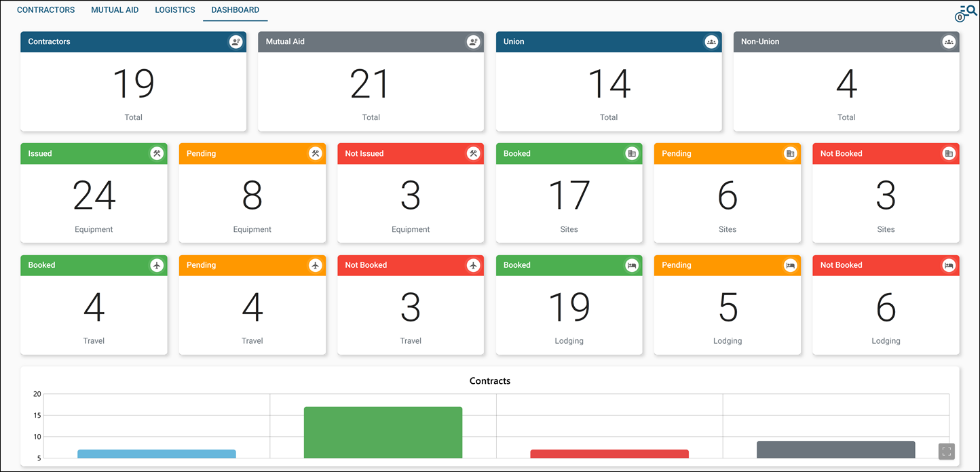
Task: Select the DASHBOARD tab
Action: click(235, 9)
